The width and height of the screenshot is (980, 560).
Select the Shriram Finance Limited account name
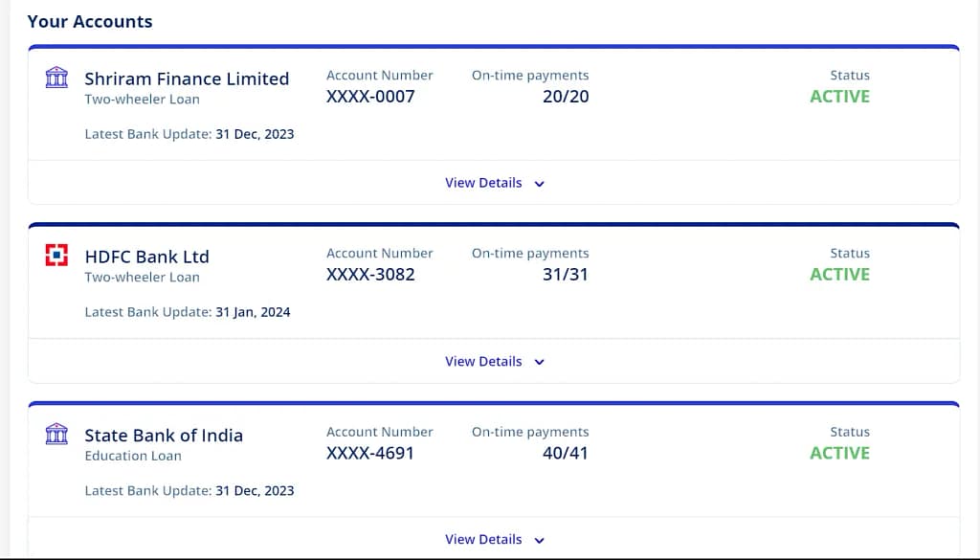[x=187, y=78]
